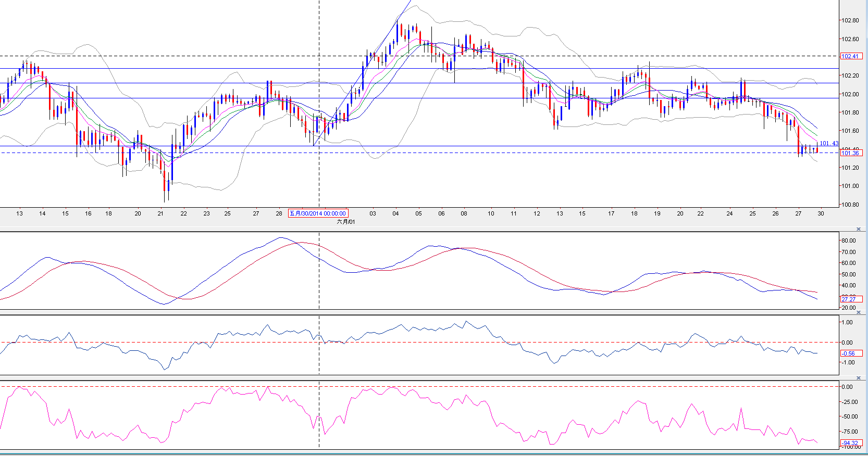Screen dimensions: 868x456
Task: Click date tick 21 on the time axis
Action: (160, 213)
